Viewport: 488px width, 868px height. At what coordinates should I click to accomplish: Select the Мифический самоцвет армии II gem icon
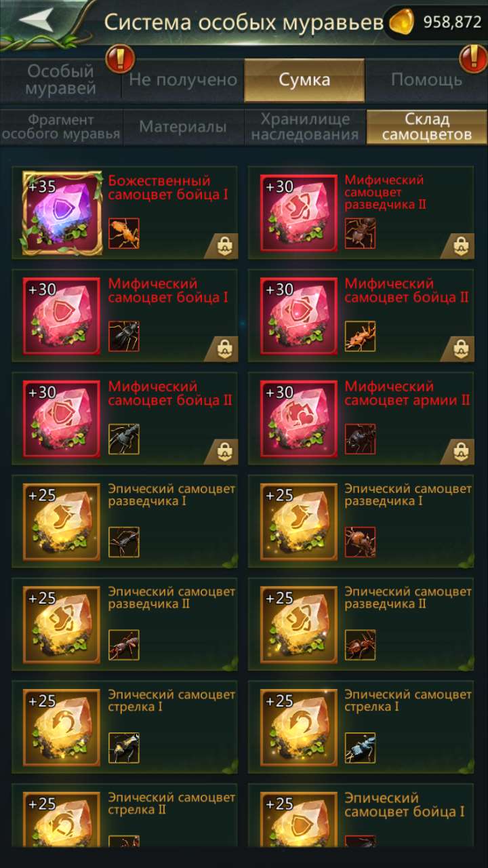tap(299, 419)
